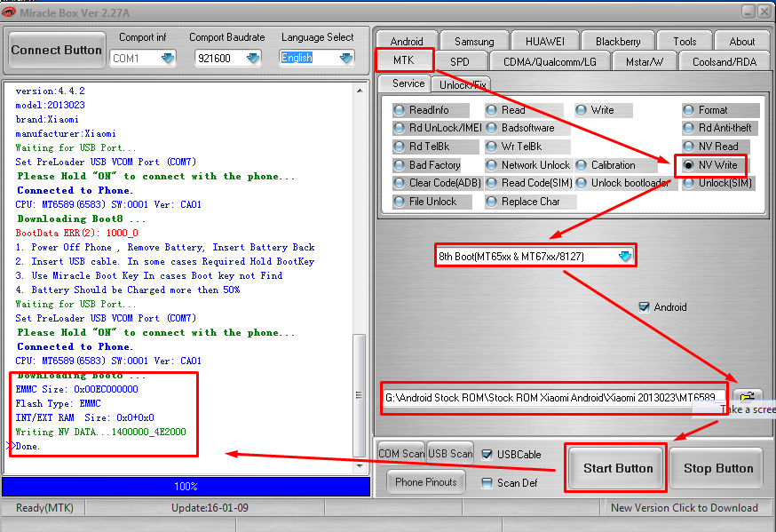Click the log scrollbar up arrow

(360, 91)
